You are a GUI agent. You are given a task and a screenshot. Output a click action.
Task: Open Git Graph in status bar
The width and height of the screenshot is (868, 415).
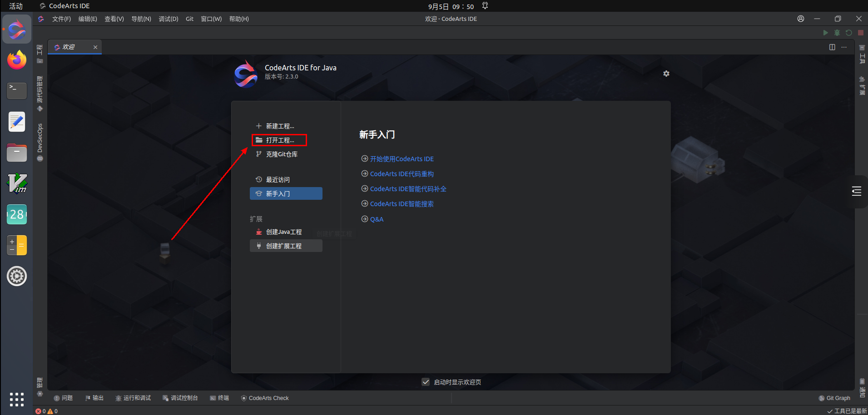[834, 398]
